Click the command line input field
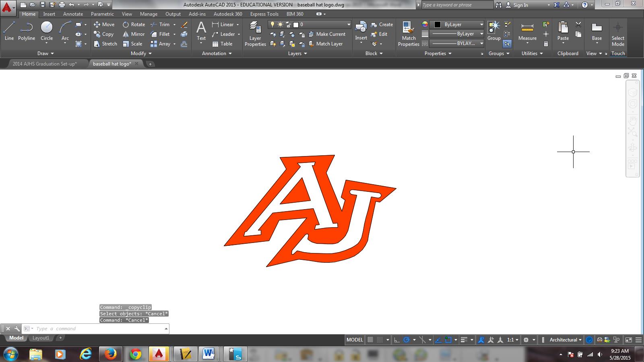Viewport: 644px width, 362px height. point(96,329)
